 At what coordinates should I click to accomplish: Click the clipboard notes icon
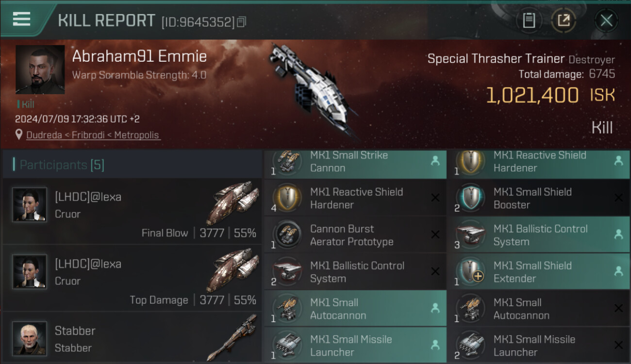[529, 20]
